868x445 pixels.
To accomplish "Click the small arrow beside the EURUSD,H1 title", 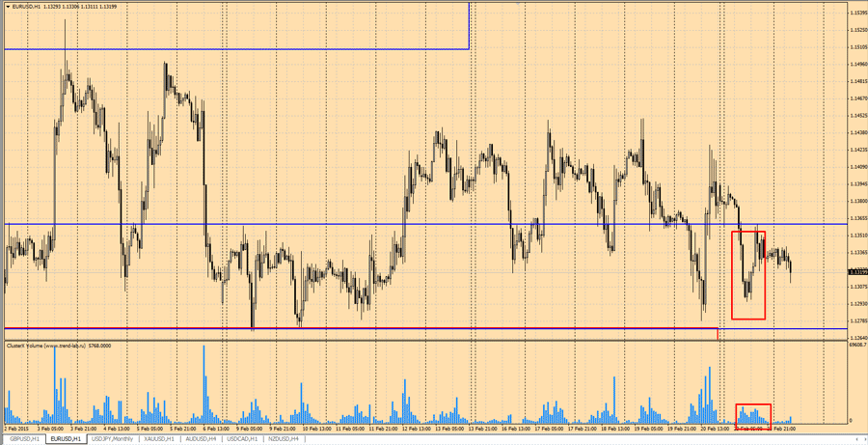I will (8, 7).
